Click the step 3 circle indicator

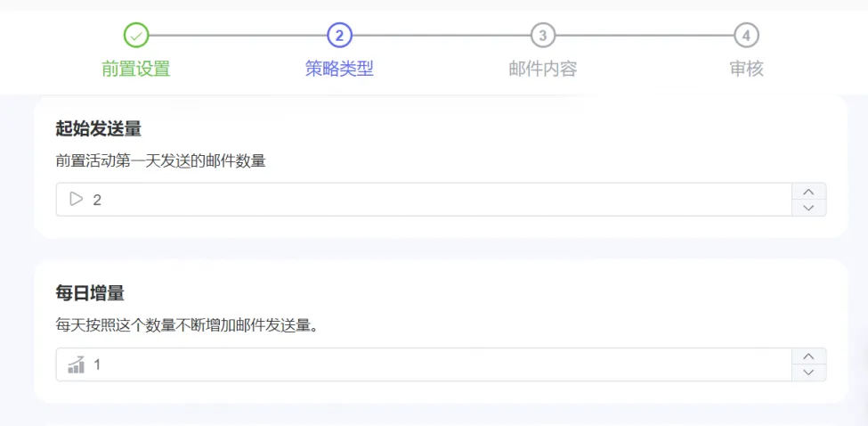(x=542, y=36)
